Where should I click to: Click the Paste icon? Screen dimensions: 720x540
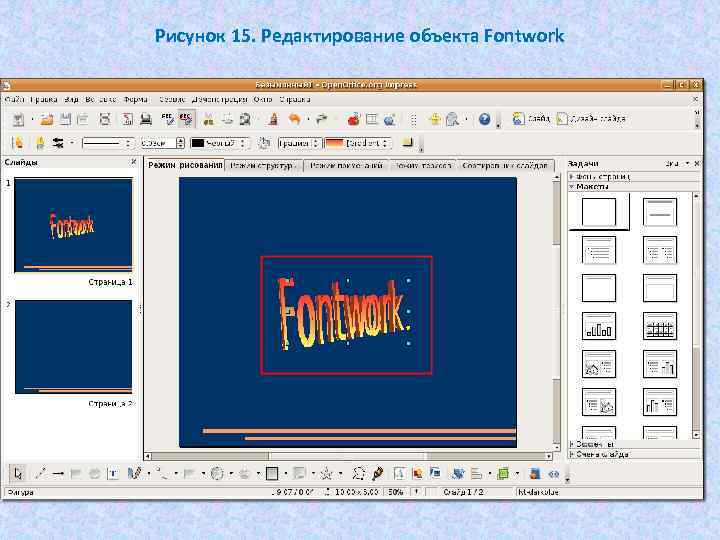click(x=245, y=119)
